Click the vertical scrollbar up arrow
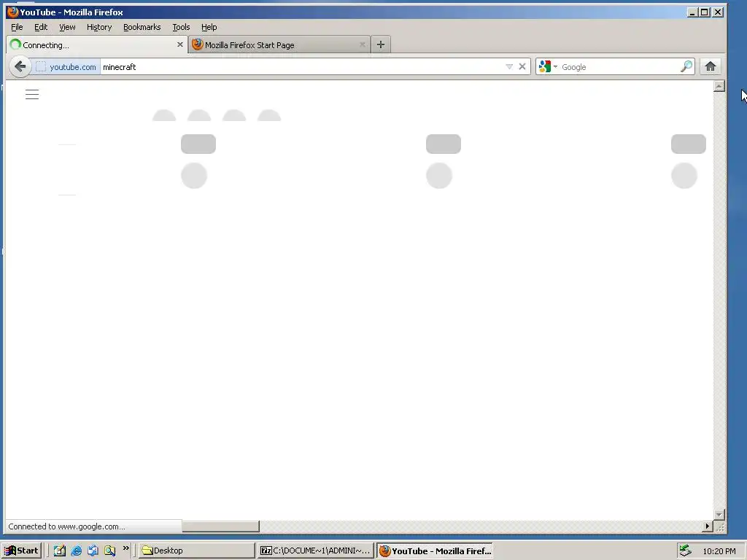 pos(719,86)
